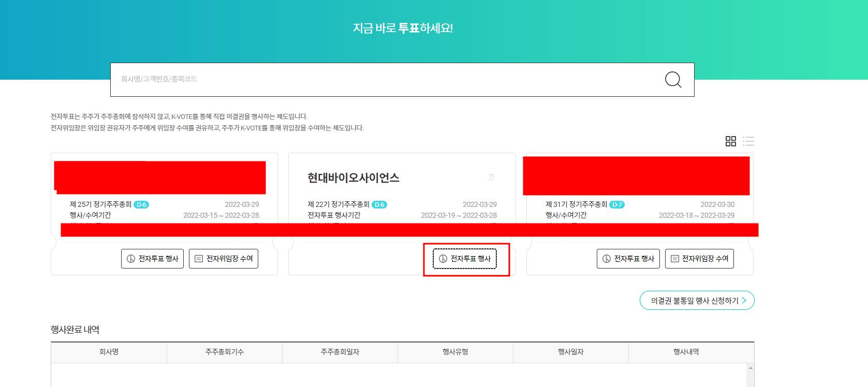Click the D-6 badge on 제 22기 정기주주총회
This screenshot has width=868, height=387.
pyautogui.click(x=379, y=205)
